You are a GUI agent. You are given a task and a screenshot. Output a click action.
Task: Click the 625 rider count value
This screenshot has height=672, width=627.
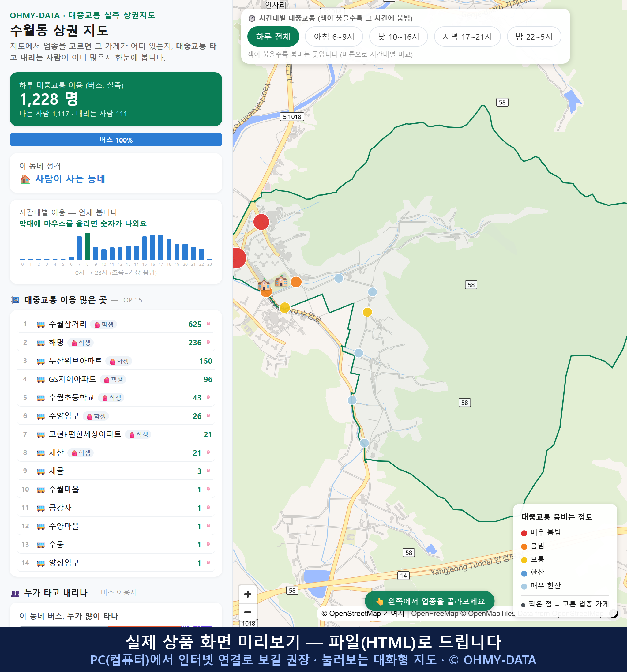pyautogui.click(x=195, y=325)
